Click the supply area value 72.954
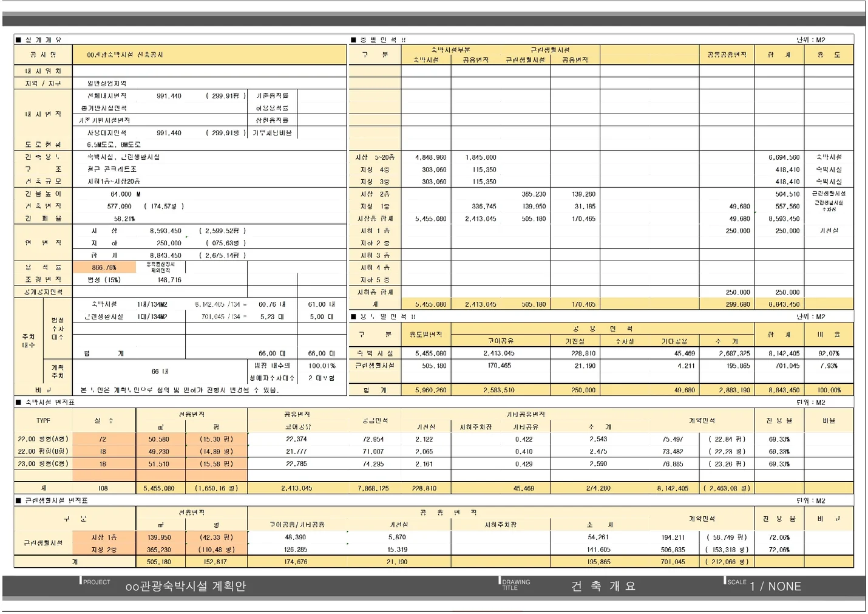The image size is (868, 614). (373, 440)
